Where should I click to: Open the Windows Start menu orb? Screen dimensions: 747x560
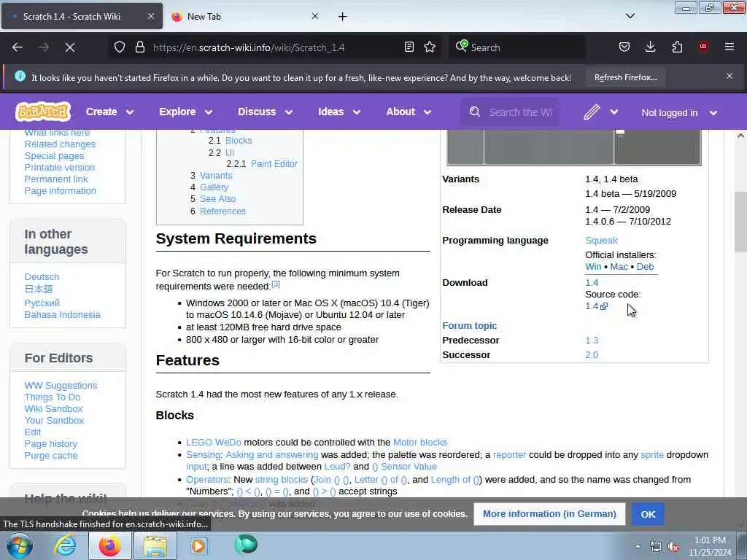tap(19, 545)
